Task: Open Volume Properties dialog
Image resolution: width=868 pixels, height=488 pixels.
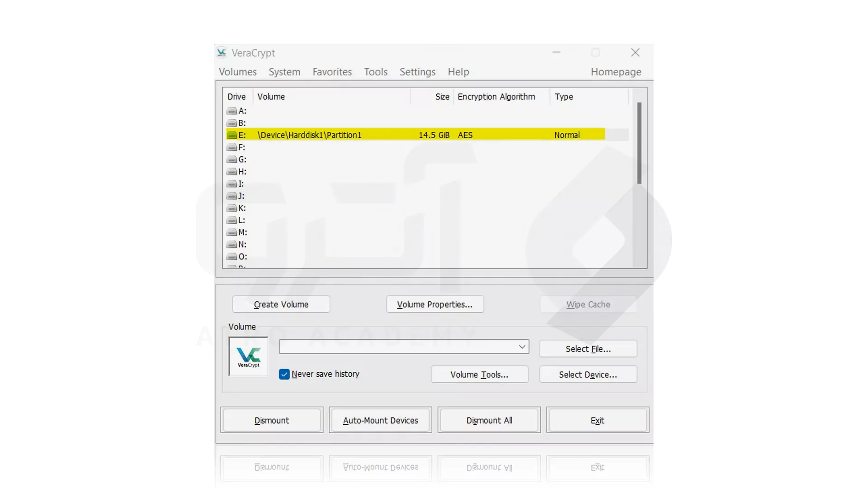Action: [x=435, y=305]
